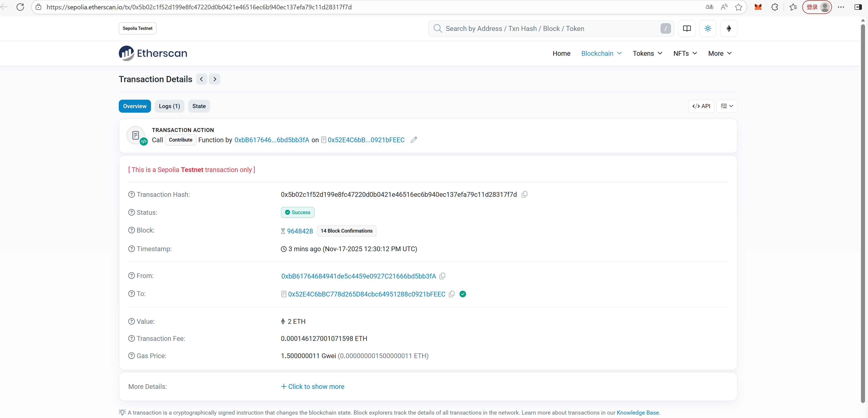
Task: Switch to the Logs (1) tab
Action: [x=169, y=106]
